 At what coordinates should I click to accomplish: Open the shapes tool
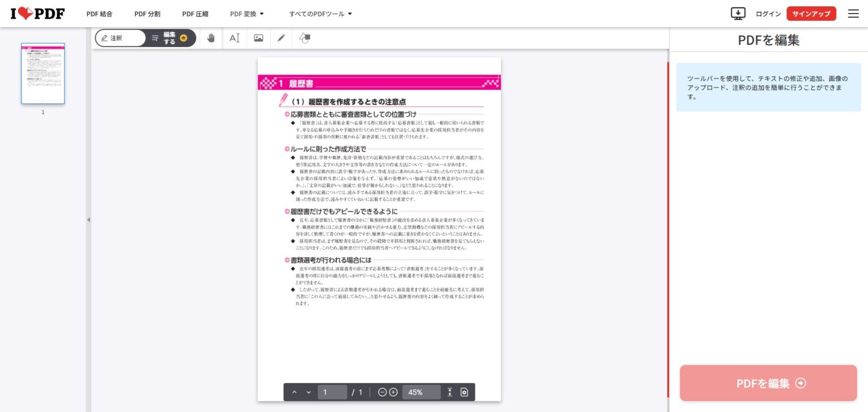[x=305, y=38]
